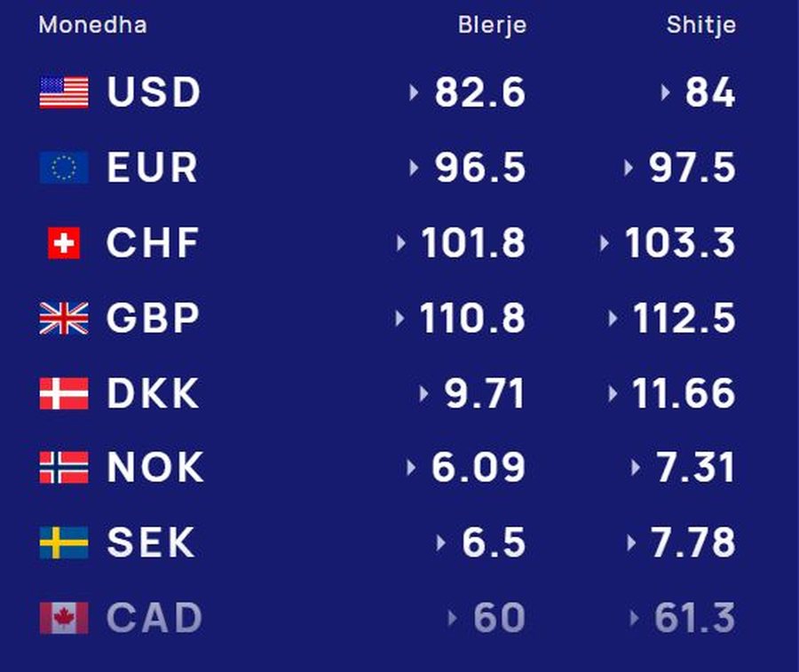
Task: Click the Danish flag icon
Action: tap(64, 393)
